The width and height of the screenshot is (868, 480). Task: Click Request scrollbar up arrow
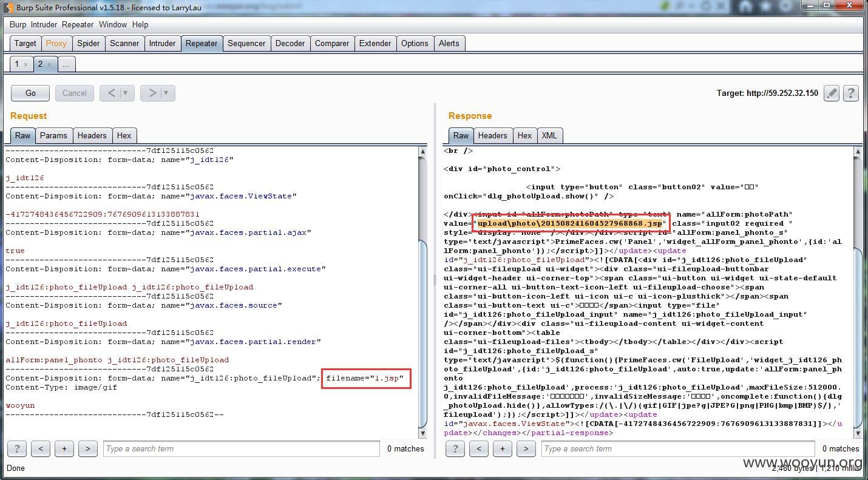(x=423, y=151)
